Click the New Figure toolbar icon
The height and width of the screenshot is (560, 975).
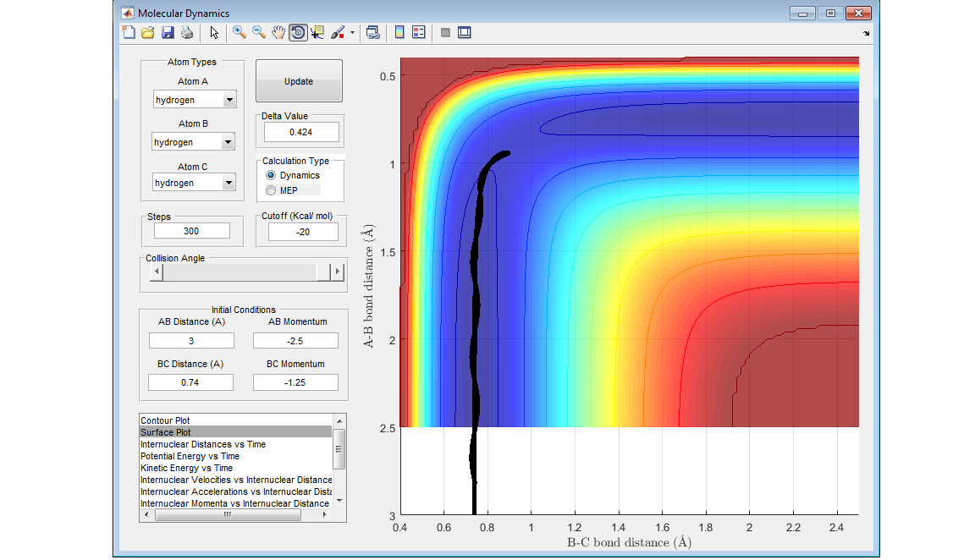[129, 33]
